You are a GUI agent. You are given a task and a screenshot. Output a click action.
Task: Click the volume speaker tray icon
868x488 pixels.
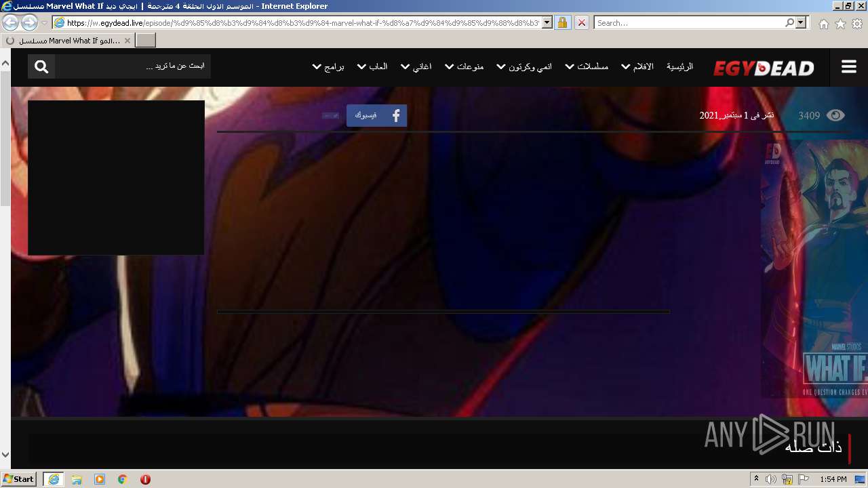[771, 479]
